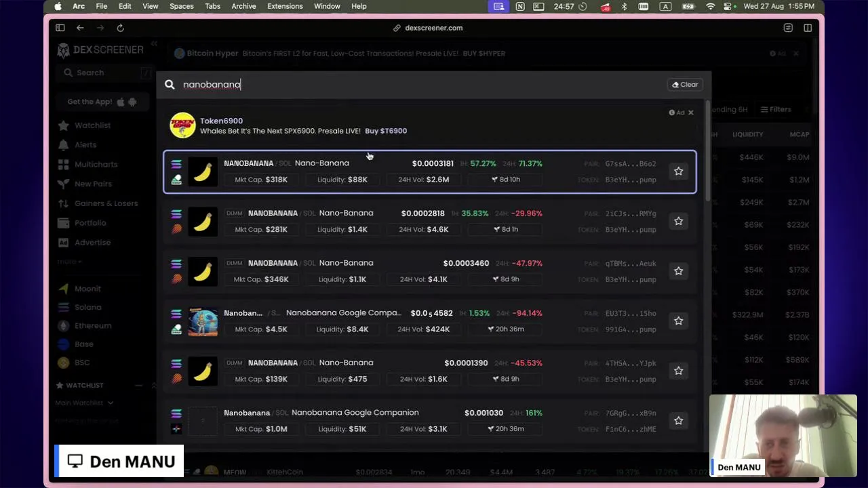Open the G7ssA...B6o2 pair address
Image resolution: width=868 pixels, height=488 pixels.
[x=630, y=164]
